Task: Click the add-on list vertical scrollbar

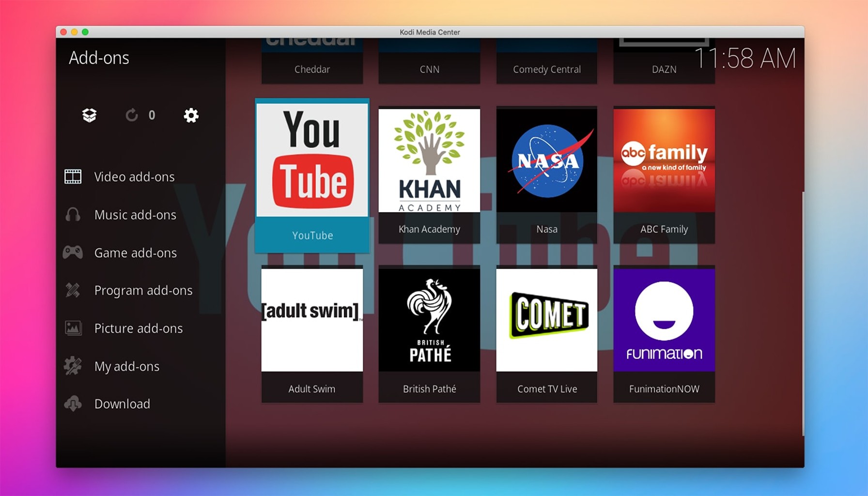Action: click(803, 314)
